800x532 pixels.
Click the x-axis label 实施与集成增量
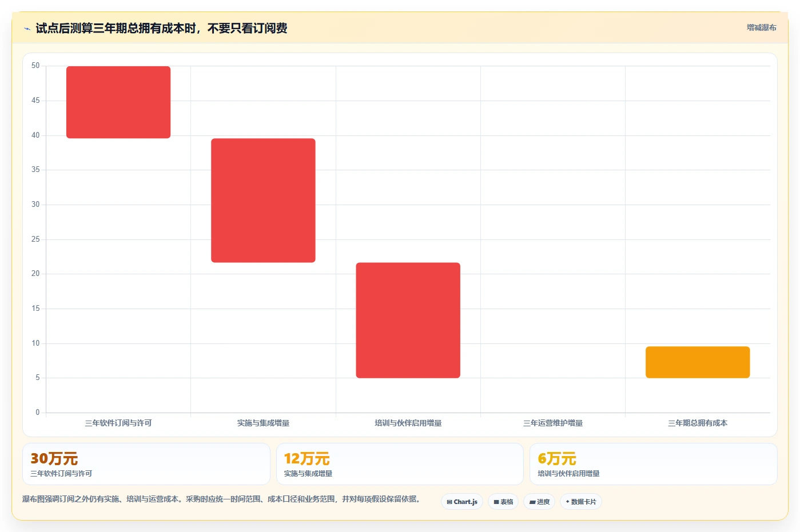click(x=263, y=423)
